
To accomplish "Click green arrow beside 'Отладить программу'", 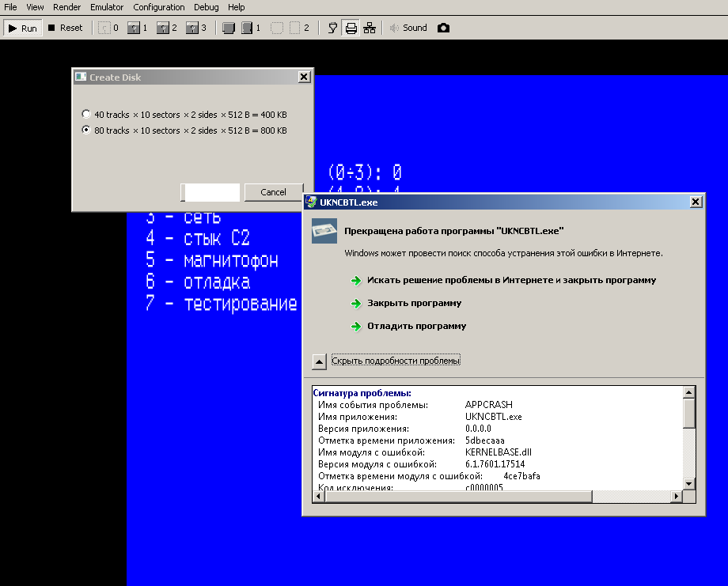I will [356, 326].
